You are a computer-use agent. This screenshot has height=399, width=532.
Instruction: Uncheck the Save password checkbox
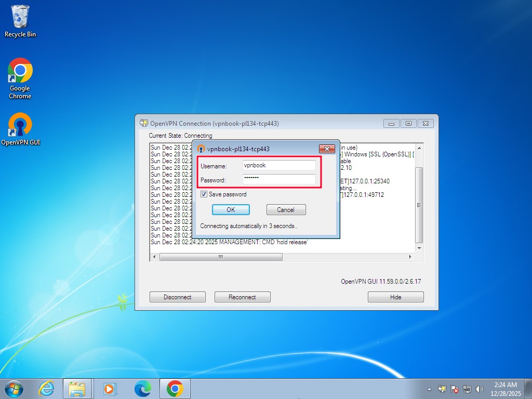(204, 194)
